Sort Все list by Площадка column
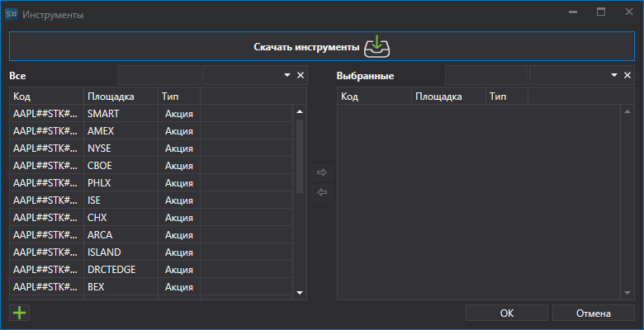 [121, 97]
